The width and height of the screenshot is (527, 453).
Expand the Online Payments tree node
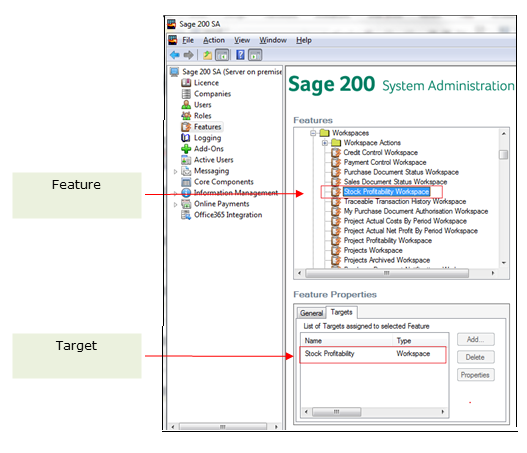click(x=175, y=204)
